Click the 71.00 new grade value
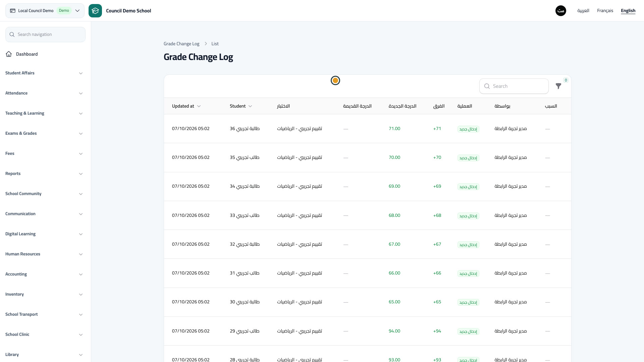 (394, 129)
